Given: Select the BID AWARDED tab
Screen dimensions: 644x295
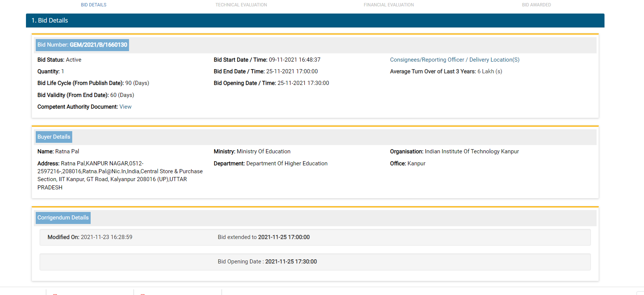Looking at the screenshot, I should pos(536,5).
